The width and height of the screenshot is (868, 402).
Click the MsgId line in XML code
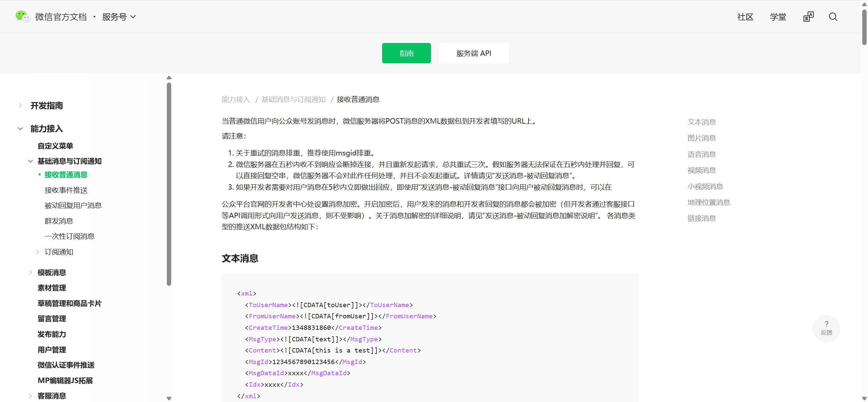coord(305,362)
